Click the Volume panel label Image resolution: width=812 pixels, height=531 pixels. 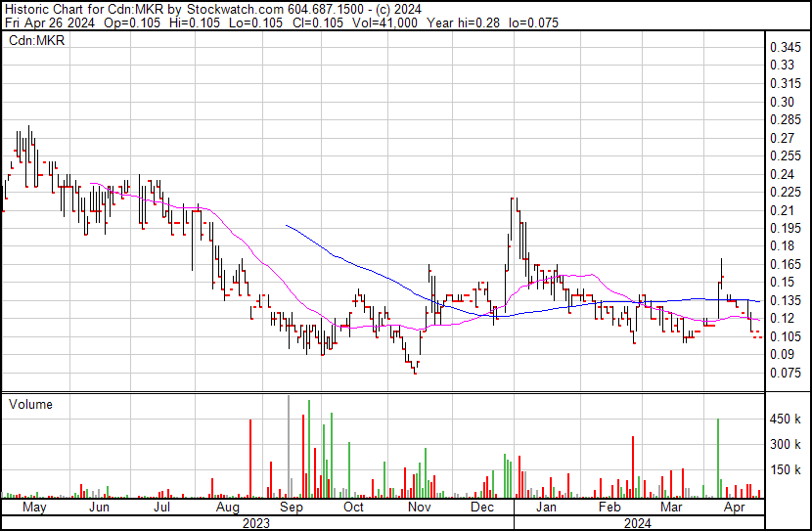click(x=30, y=404)
